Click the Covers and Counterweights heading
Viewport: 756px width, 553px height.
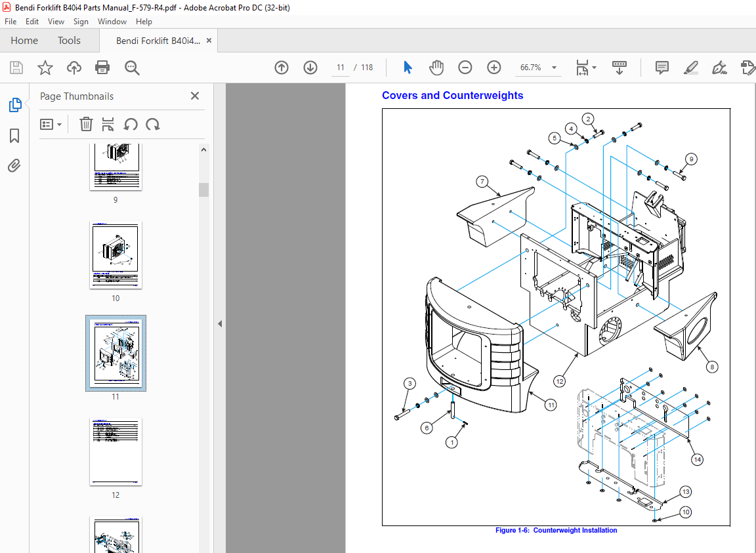(452, 96)
